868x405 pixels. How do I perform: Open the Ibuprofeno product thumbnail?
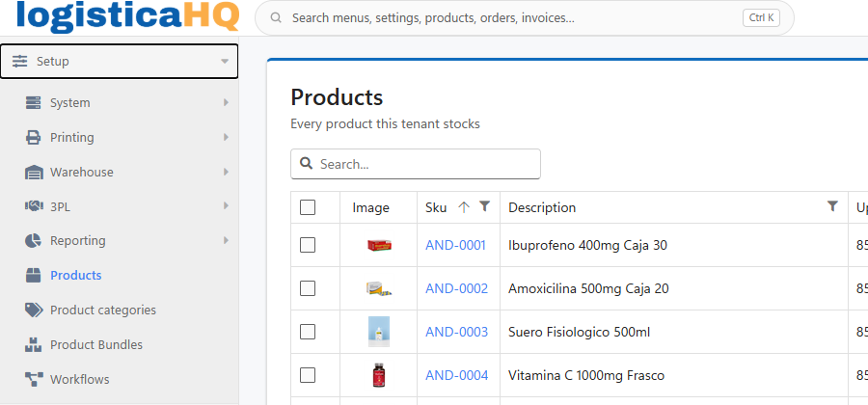point(379,245)
